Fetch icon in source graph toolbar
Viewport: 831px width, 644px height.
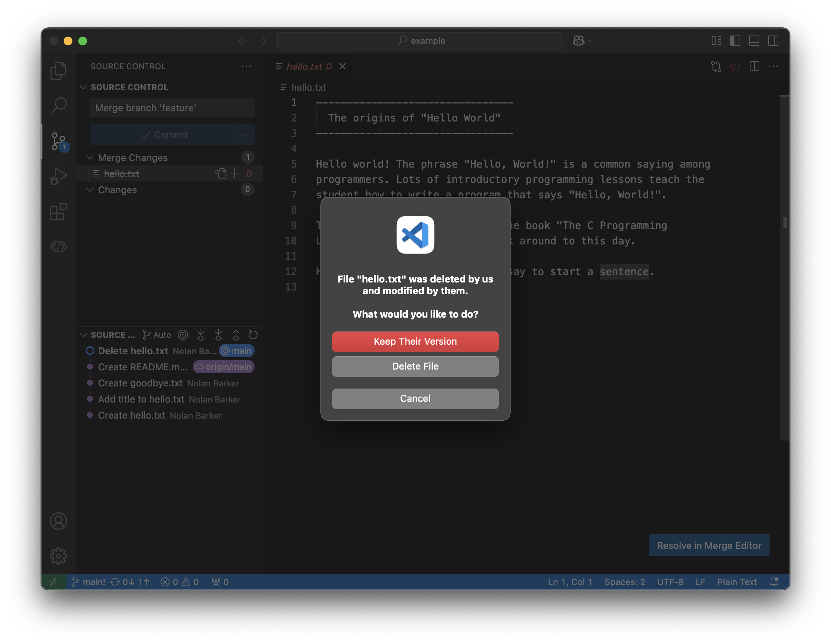pos(201,335)
